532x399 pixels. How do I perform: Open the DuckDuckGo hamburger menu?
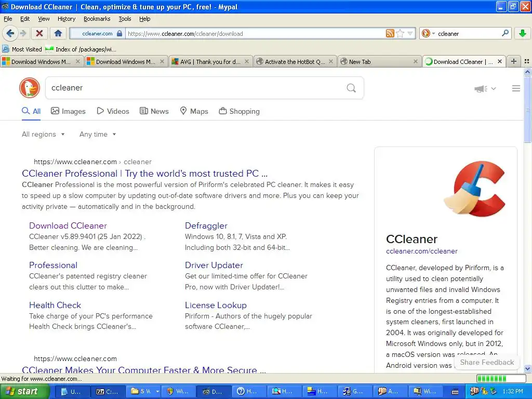point(516,88)
